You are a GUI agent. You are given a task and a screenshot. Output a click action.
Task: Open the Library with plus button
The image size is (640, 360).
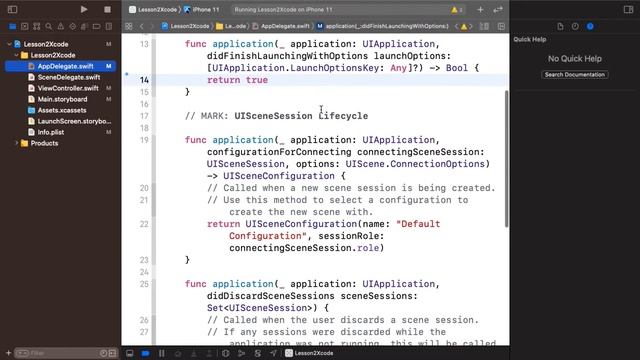480,9
